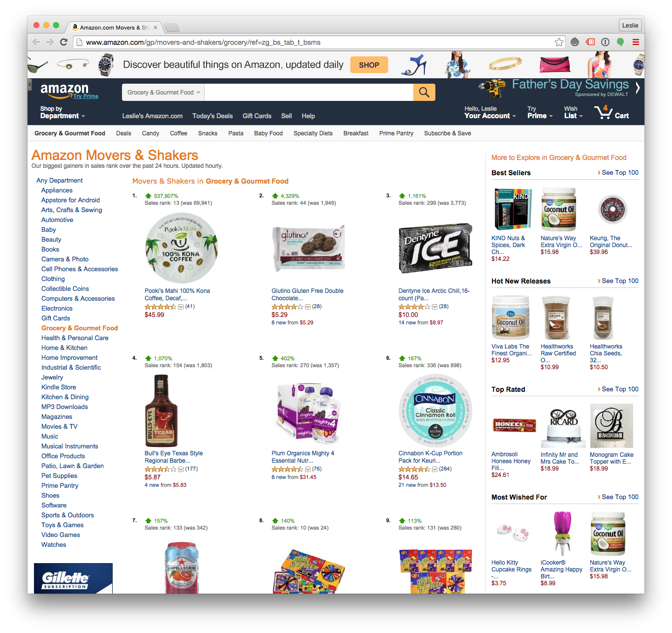Expand the Wish List dropdown
This screenshot has height=633, width=672.
click(573, 112)
